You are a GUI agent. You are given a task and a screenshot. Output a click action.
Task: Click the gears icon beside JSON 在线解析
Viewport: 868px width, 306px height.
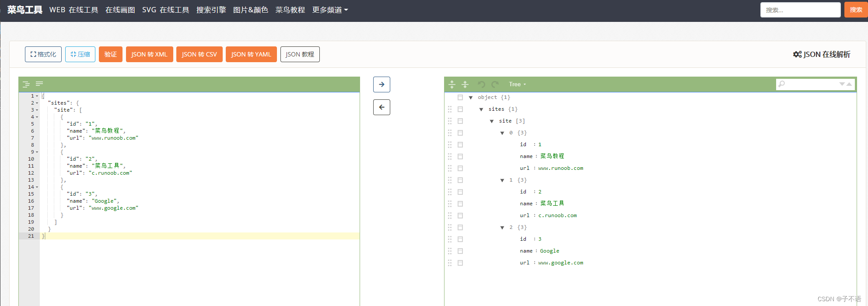coord(797,54)
